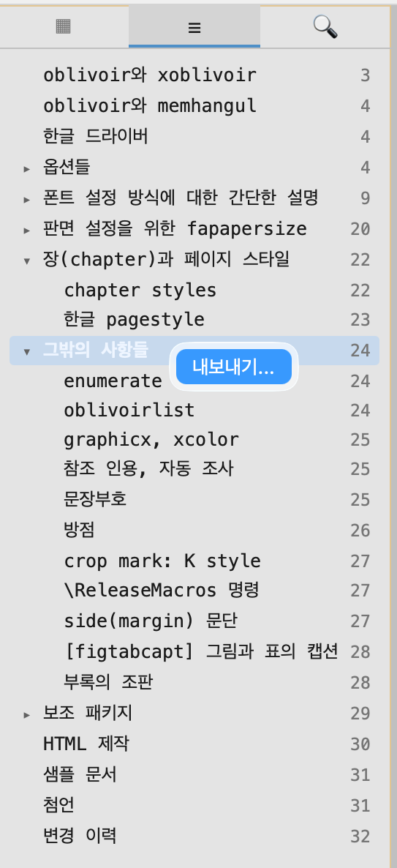Expand the 폰트 설정 방식에 대한 간단한 설명 entry
Screen dimensions: 397x868
26,199
